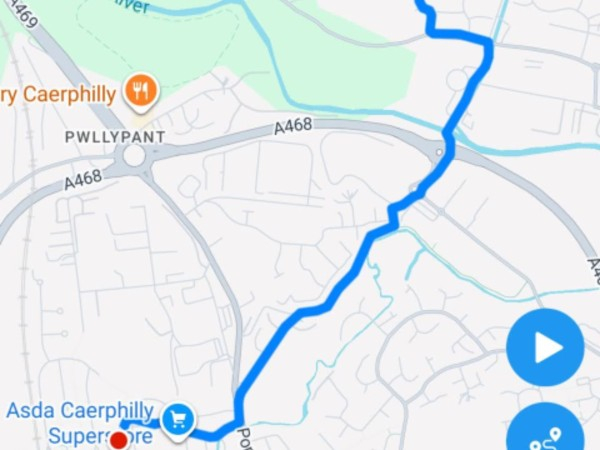Click the Pwllypant roundabout on the map

click(134, 156)
